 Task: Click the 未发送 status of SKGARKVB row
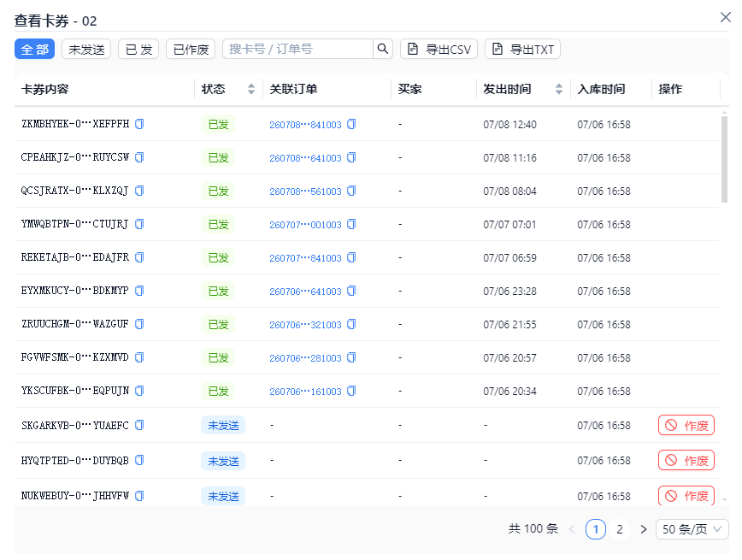(x=223, y=425)
